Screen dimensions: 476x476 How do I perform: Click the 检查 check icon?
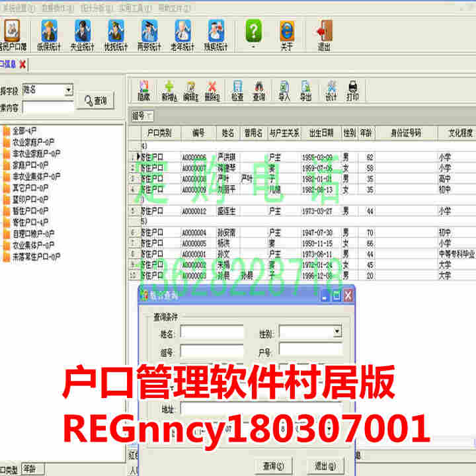click(x=237, y=91)
